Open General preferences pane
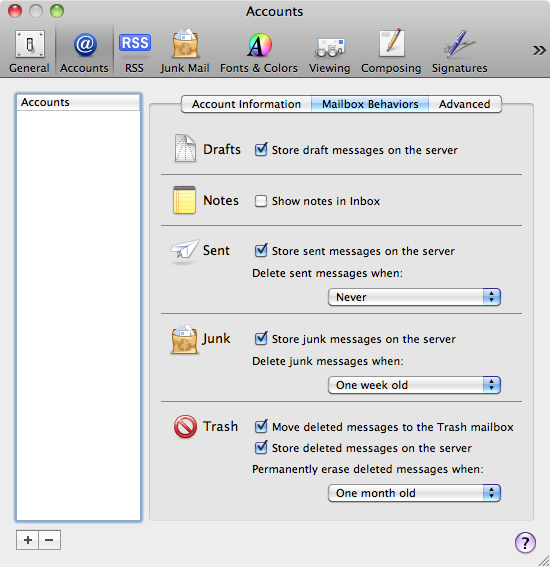The image size is (550, 567). point(29,52)
